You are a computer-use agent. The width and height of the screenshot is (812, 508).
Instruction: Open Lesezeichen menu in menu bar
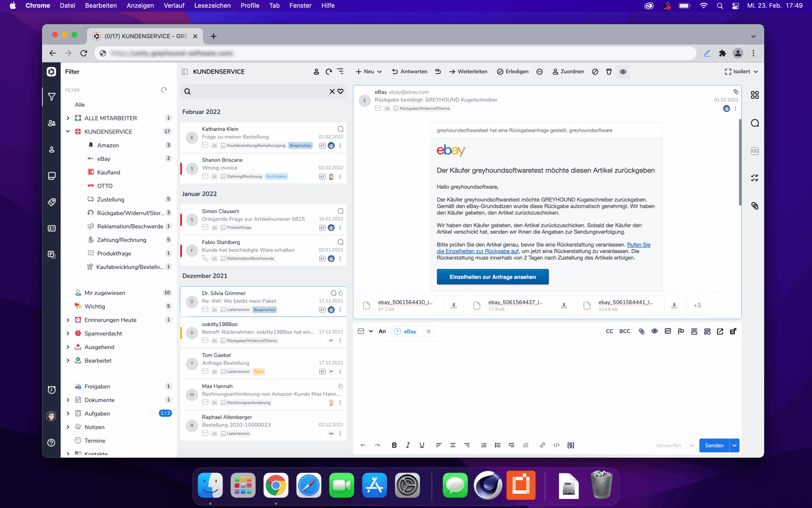pos(213,6)
